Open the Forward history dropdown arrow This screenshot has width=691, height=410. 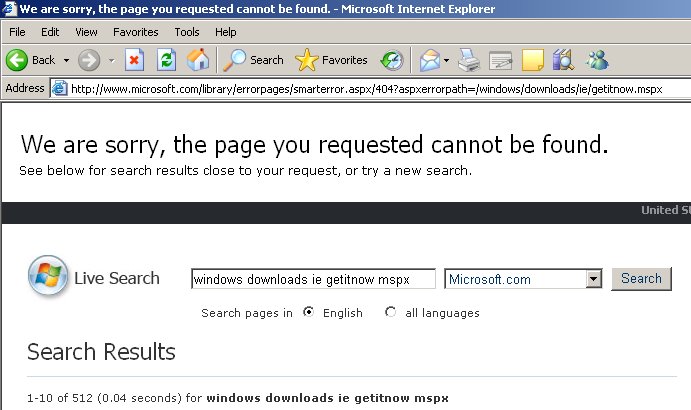(x=111, y=60)
